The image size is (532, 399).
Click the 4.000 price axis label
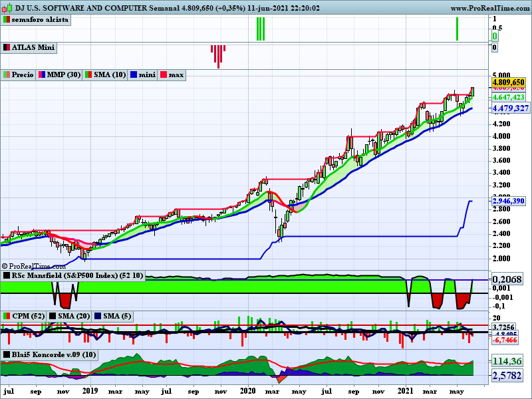click(x=501, y=136)
